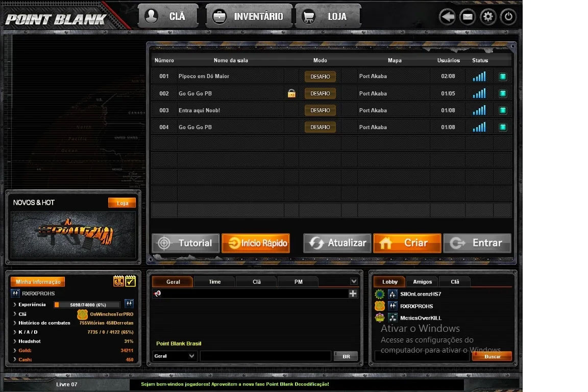Open the LOJA shop menu

click(328, 16)
